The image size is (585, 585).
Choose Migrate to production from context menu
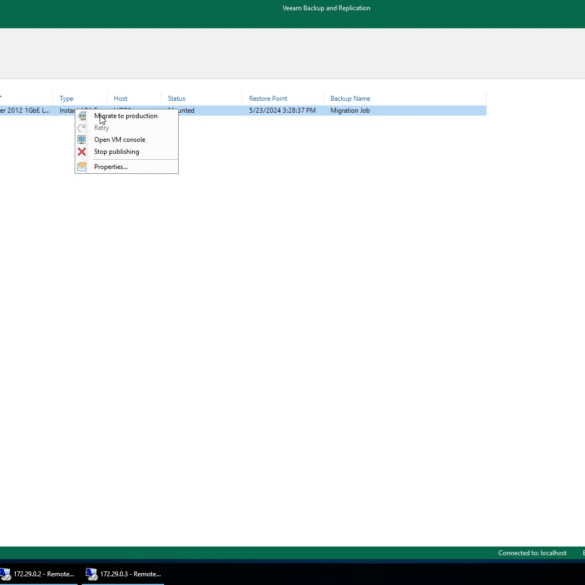click(125, 116)
